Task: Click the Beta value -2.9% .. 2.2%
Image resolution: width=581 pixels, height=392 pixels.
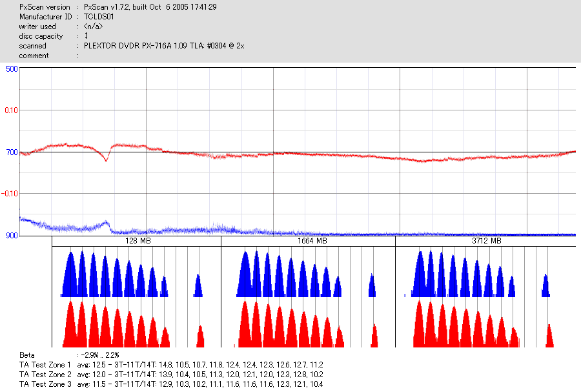Action: 101,355
